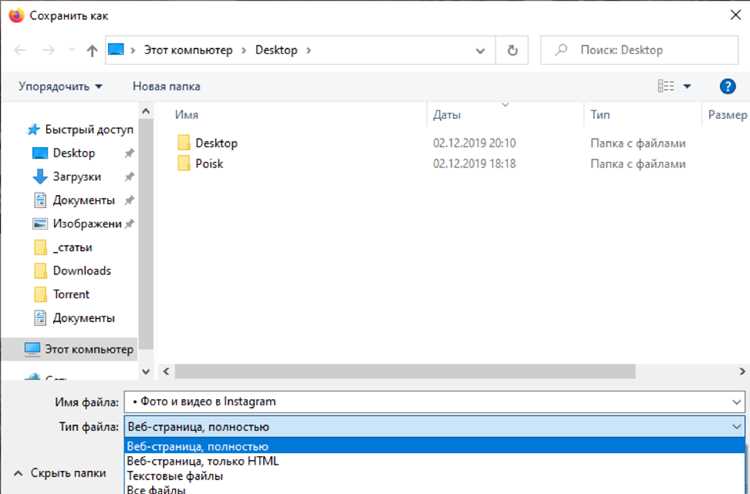
Task: Click pin icon next to 'Загрузки'
Action: (x=129, y=176)
